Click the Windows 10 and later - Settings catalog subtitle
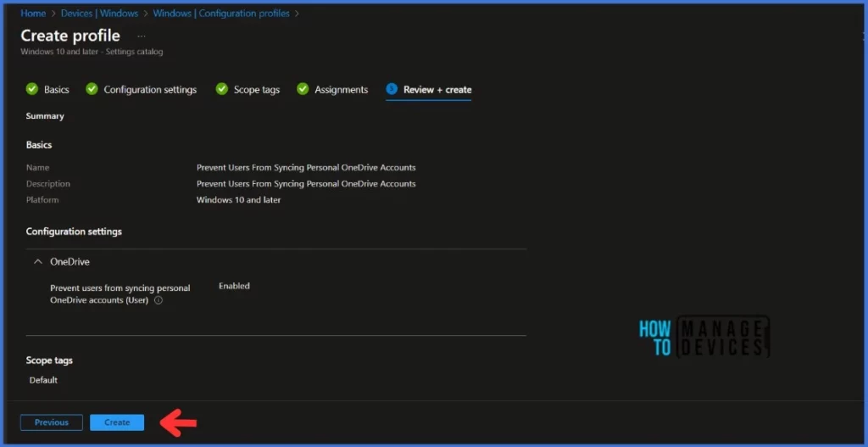868x447 pixels. point(92,52)
